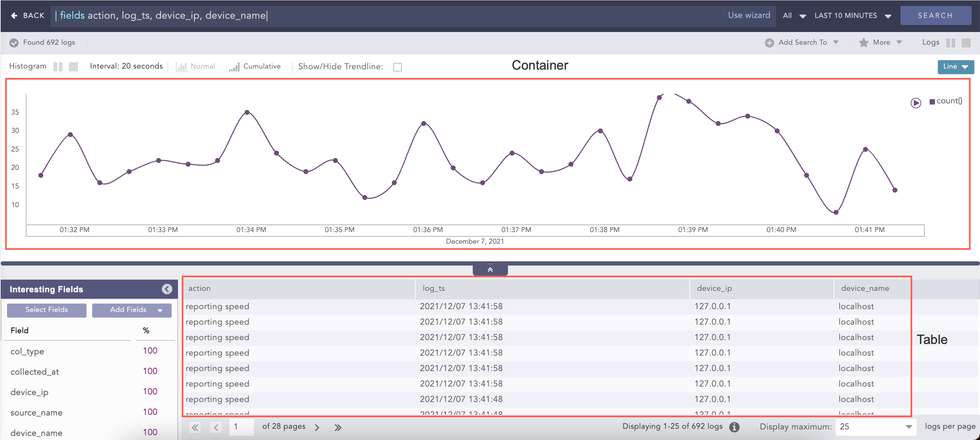This screenshot has width=980, height=440.
Task: Click the Use wizard link
Action: coord(749,15)
